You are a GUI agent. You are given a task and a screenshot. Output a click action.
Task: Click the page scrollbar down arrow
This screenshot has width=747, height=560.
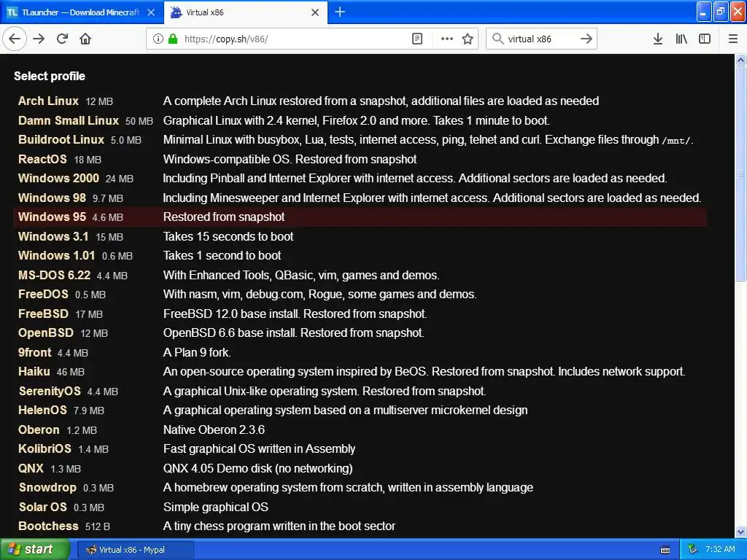point(741,532)
